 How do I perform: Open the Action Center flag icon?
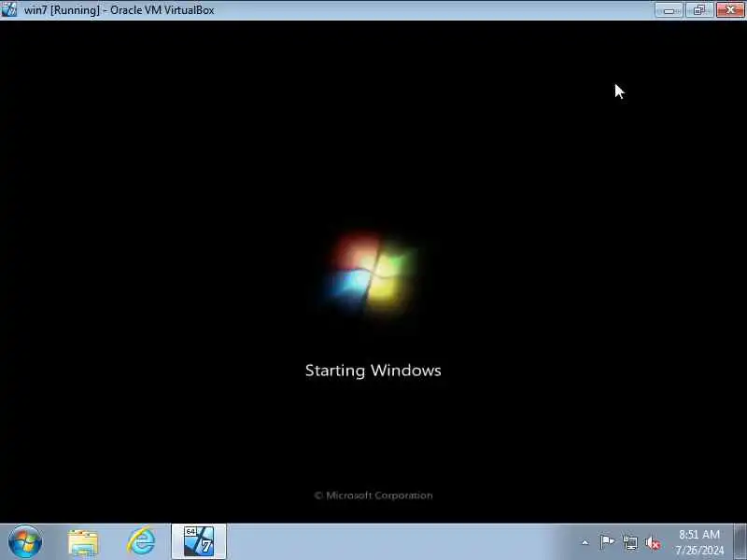(607, 542)
